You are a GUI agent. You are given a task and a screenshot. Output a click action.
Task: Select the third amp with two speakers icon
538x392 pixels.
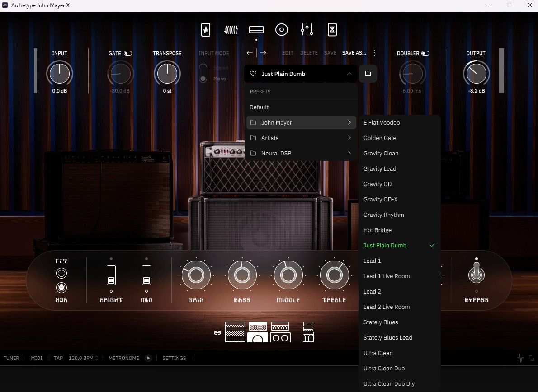point(280,331)
